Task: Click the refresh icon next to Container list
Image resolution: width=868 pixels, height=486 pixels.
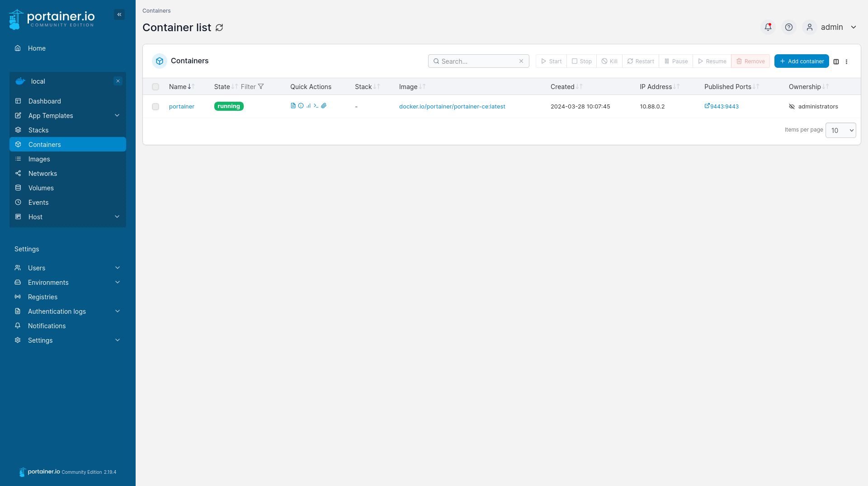Action: [x=219, y=28]
